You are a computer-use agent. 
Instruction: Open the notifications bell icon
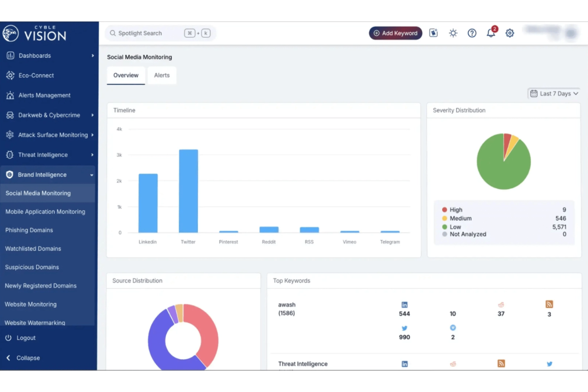pos(491,33)
